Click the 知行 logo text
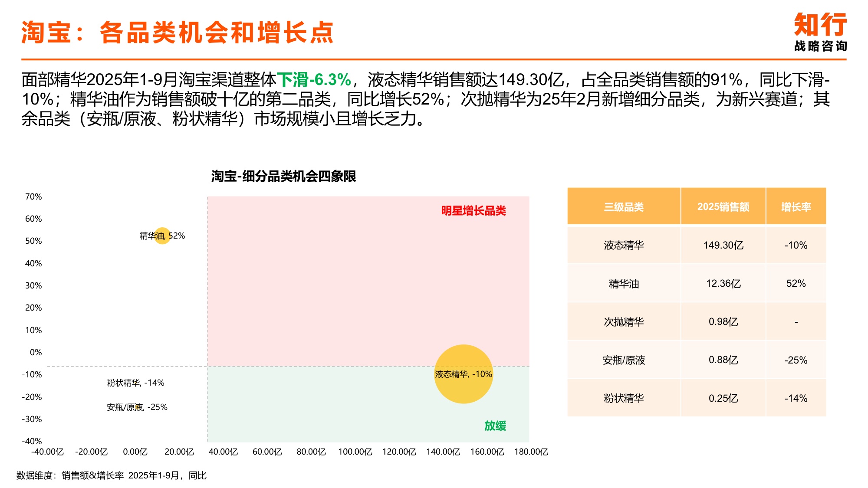This screenshot has width=868, height=488. coord(820,25)
